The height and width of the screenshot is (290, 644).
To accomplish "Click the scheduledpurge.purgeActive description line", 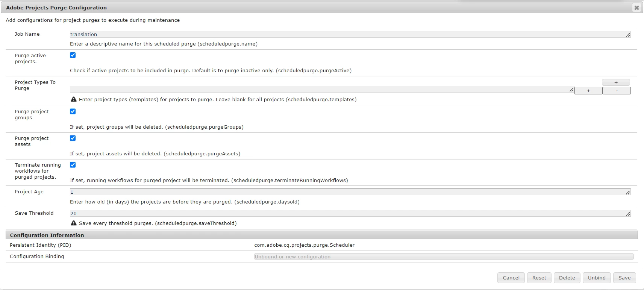I will (211, 70).
